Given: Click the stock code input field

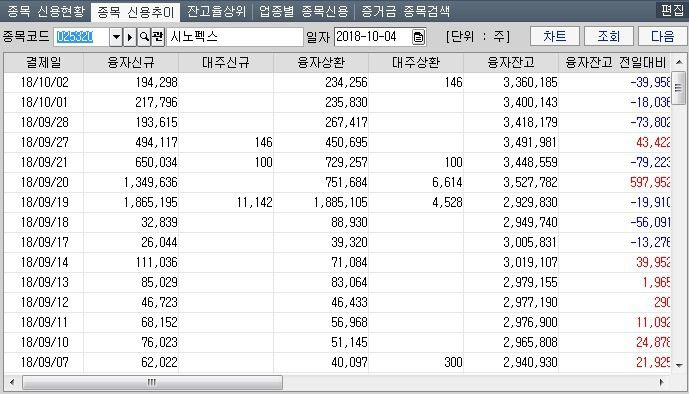Looking at the screenshot, I should click(81, 37).
